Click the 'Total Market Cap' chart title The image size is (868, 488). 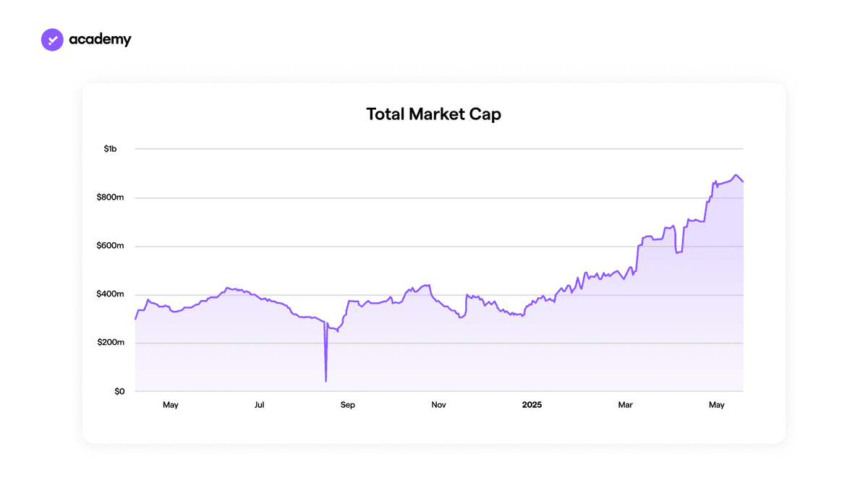[433, 114]
